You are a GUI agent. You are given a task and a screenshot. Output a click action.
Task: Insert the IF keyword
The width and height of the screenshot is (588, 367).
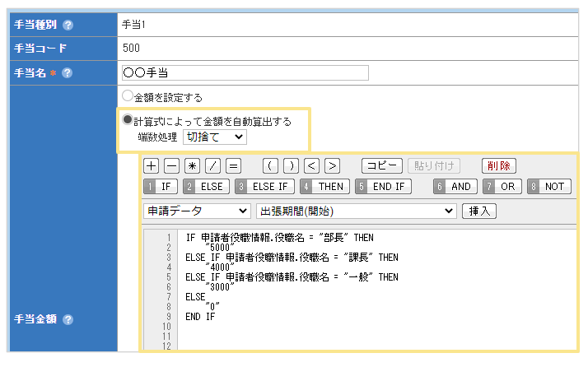161,186
